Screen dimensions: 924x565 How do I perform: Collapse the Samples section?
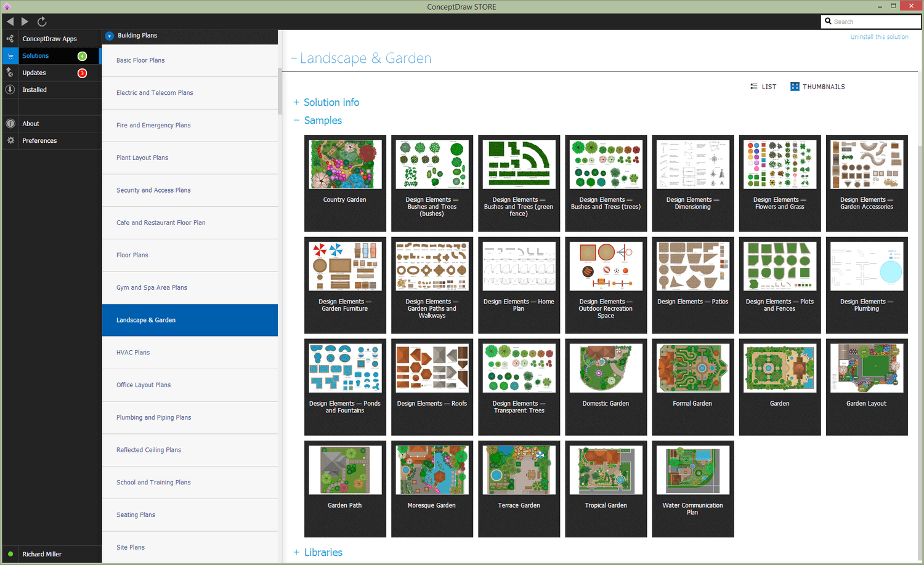coord(296,121)
